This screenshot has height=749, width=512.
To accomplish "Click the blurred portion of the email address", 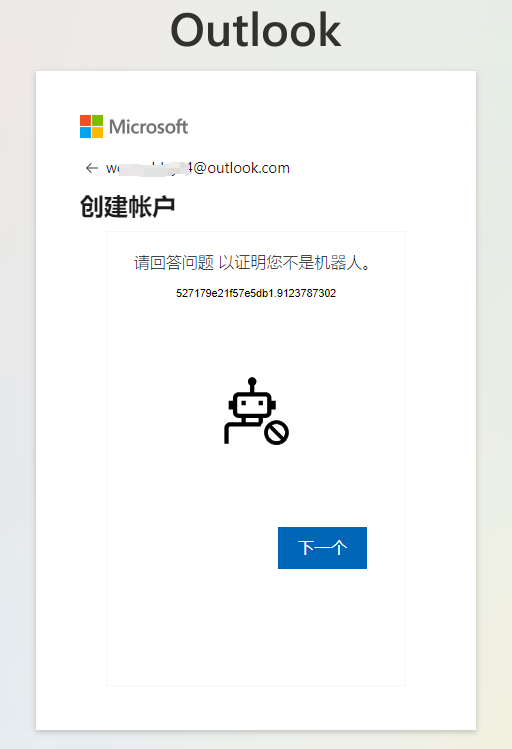I will click(152, 168).
